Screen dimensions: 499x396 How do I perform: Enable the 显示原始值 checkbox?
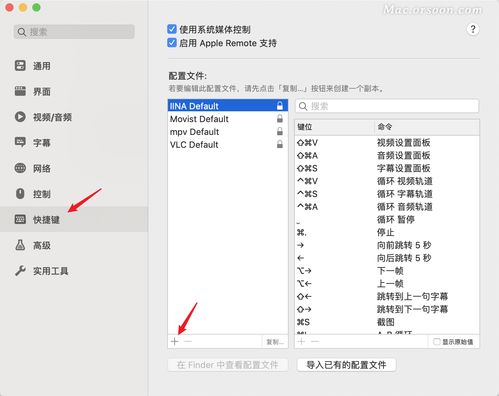point(436,342)
